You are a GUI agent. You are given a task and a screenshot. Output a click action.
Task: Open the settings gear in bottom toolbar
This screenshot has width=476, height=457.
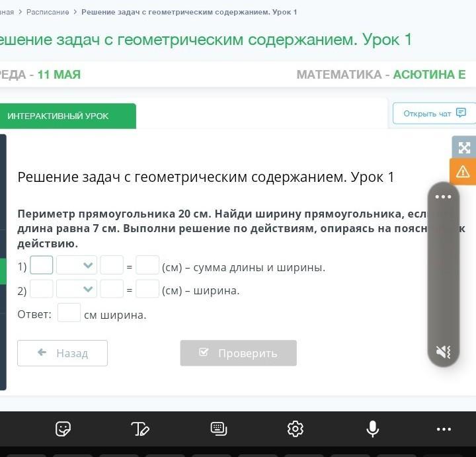[296, 429]
